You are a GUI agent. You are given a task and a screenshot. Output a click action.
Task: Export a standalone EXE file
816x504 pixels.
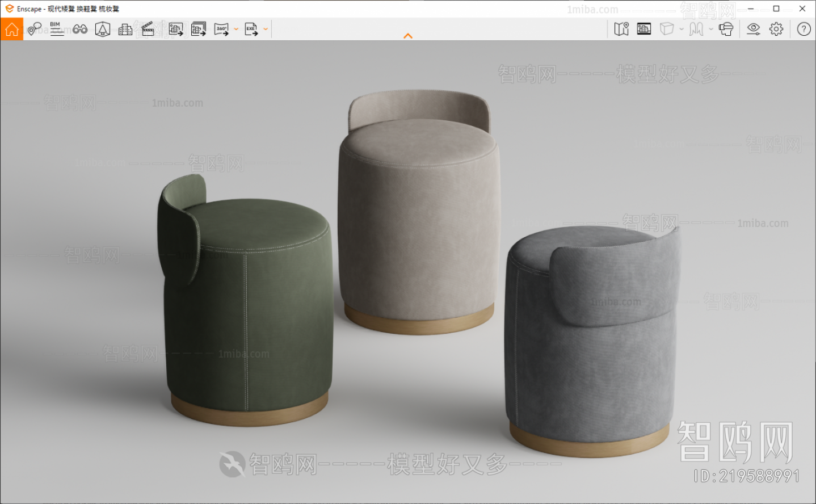tap(251, 29)
